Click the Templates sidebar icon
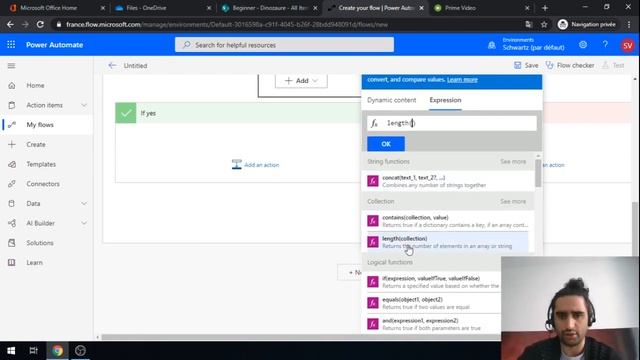This screenshot has width=640, height=360. (x=12, y=164)
